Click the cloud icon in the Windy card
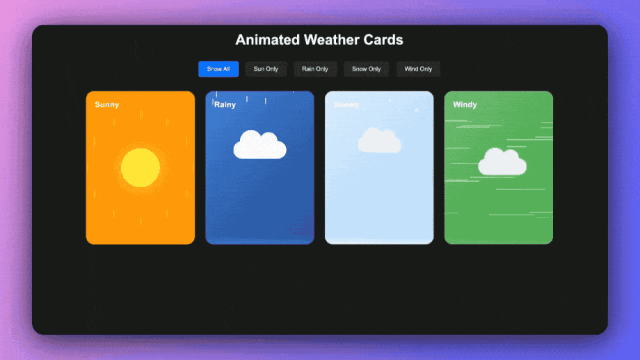 (502, 162)
